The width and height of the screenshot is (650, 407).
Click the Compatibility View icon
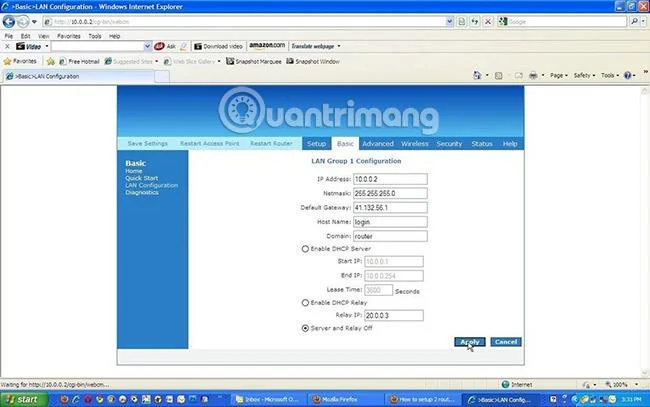click(x=462, y=22)
